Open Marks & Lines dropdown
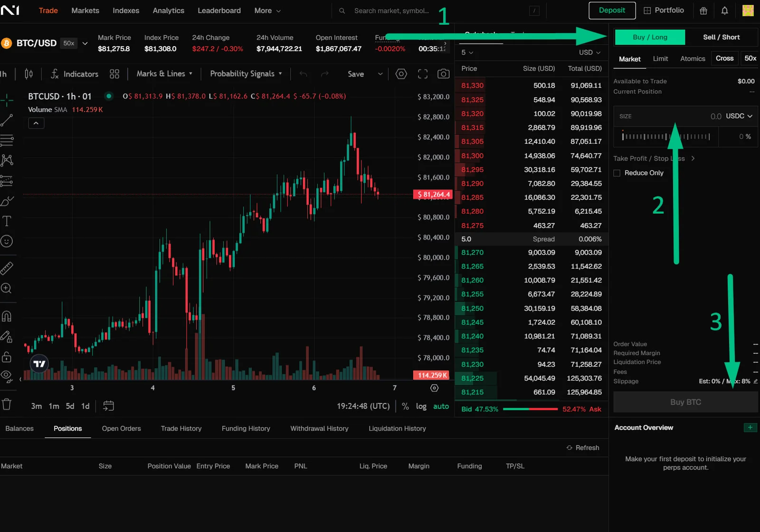760x532 pixels. pyautogui.click(x=164, y=74)
